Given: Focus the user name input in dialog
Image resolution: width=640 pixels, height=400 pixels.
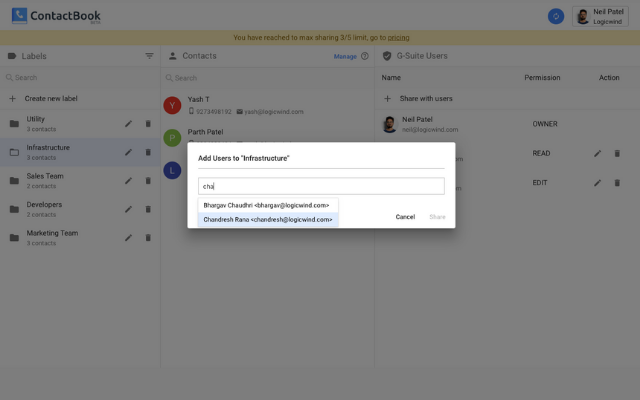Looking at the screenshot, I should click(x=321, y=186).
